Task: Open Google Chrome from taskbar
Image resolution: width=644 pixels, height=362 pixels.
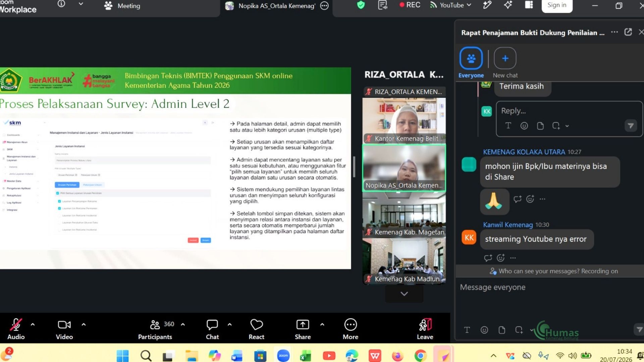Action: (x=420, y=356)
